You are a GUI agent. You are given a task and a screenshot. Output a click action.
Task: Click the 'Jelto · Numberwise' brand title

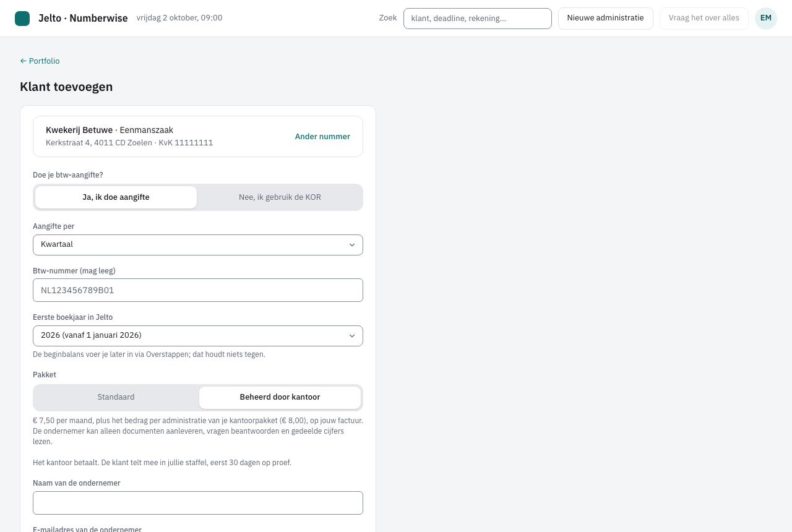coord(83,19)
